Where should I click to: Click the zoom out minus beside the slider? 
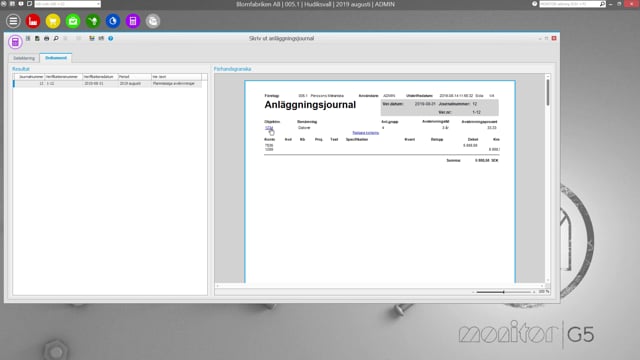click(x=473, y=292)
